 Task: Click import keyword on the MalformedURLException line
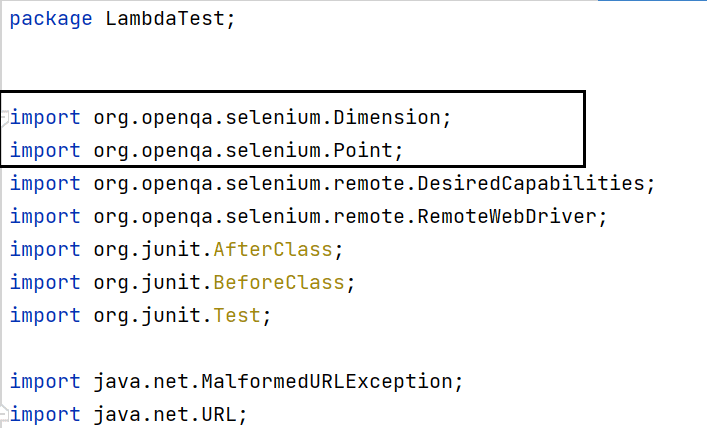(x=46, y=381)
